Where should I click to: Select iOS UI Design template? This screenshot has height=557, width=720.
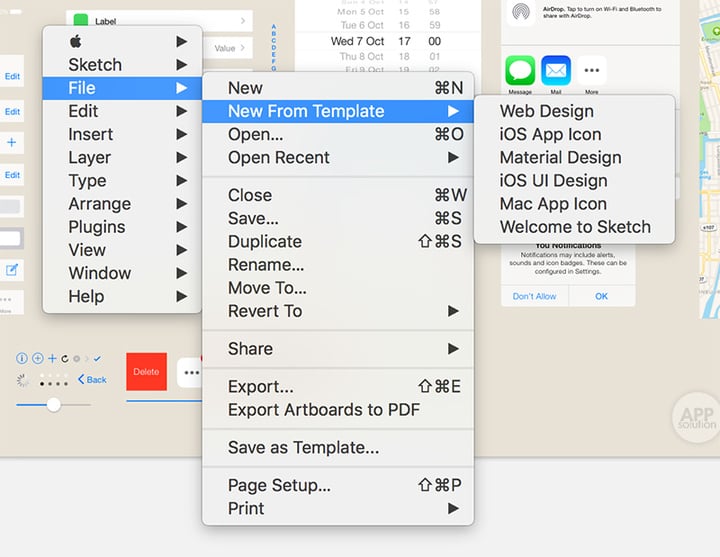tap(574, 180)
